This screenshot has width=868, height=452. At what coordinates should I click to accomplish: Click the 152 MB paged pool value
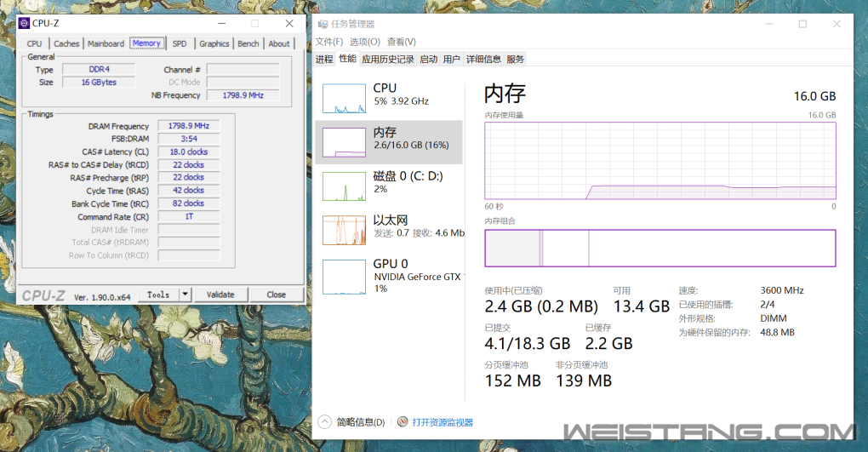point(512,380)
